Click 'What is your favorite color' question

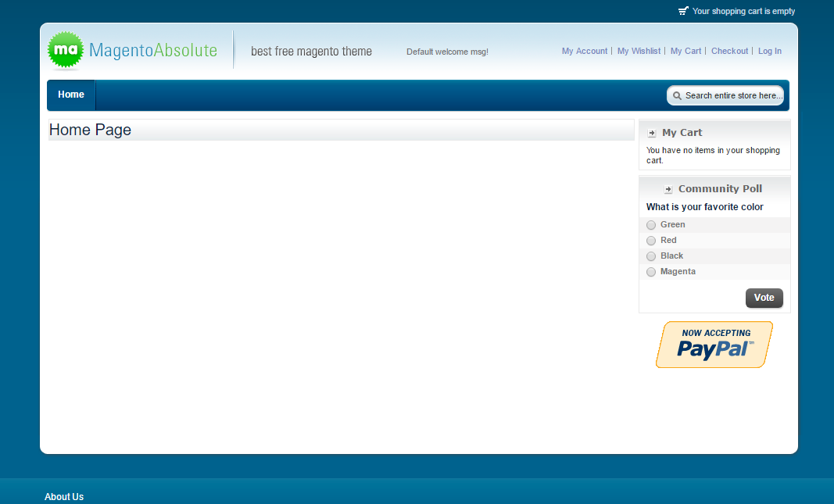(x=705, y=207)
